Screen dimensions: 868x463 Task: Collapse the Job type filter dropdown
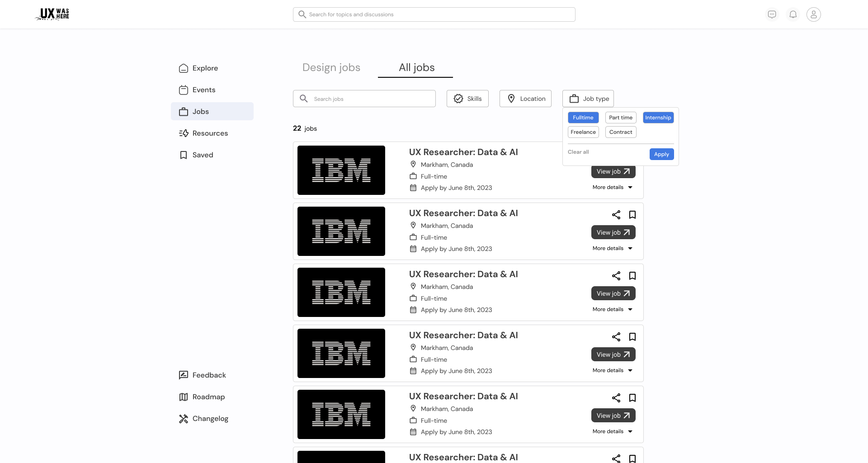tap(588, 99)
